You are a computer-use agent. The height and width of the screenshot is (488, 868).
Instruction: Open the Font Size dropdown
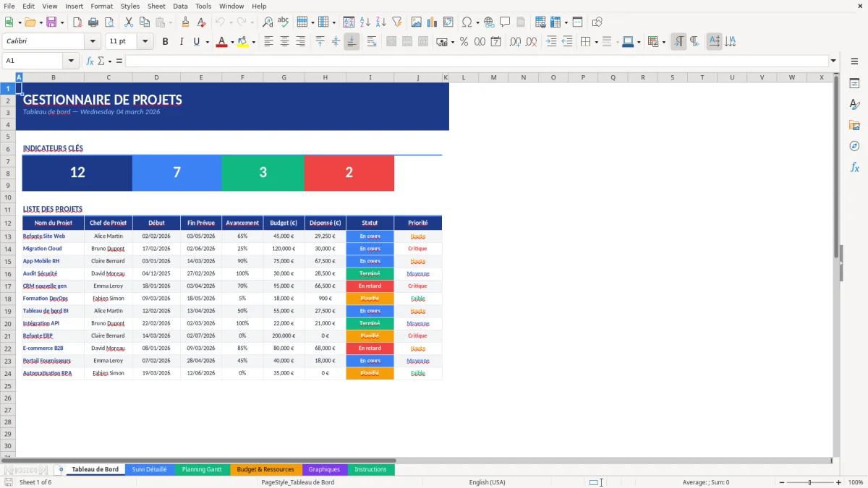(x=145, y=42)
